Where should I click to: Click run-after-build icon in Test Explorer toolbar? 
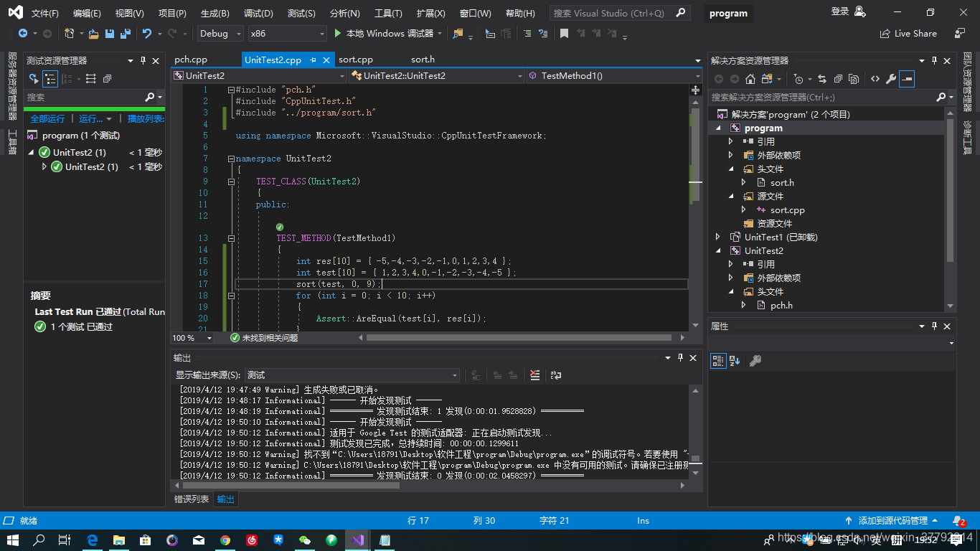(x=34, y=79)
